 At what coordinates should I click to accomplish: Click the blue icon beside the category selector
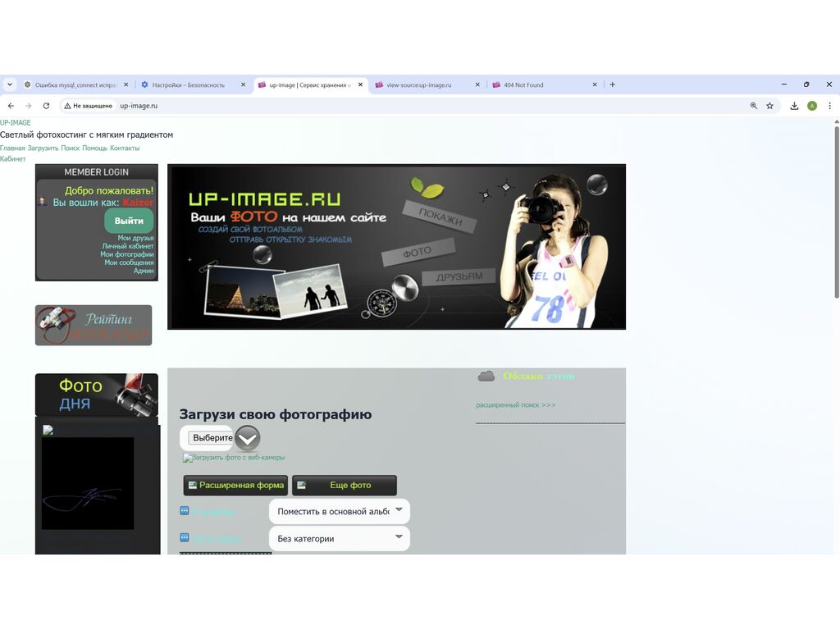pyautogui.click(x=185, y=538)
